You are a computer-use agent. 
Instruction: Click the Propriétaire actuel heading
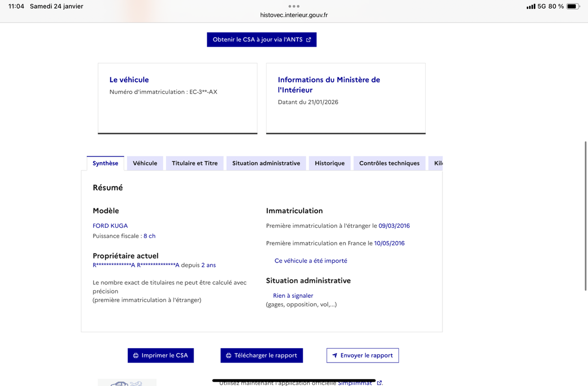(x=125, y=256)
